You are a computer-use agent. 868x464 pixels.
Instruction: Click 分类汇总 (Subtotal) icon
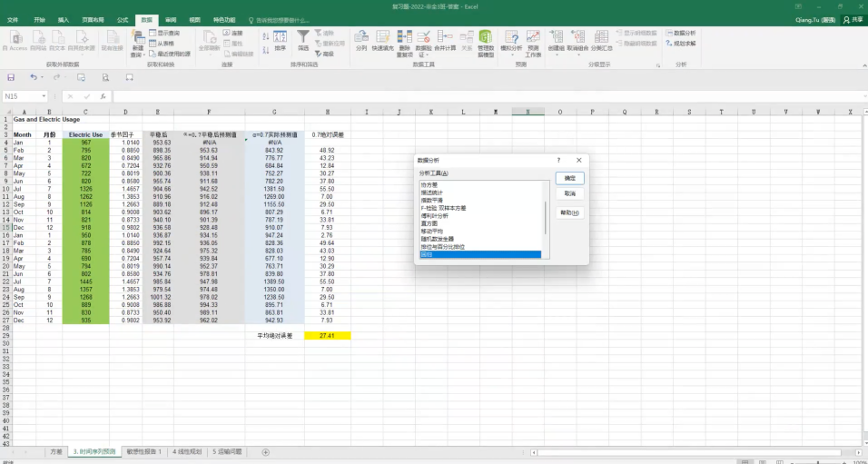click(x=602, y=39)
